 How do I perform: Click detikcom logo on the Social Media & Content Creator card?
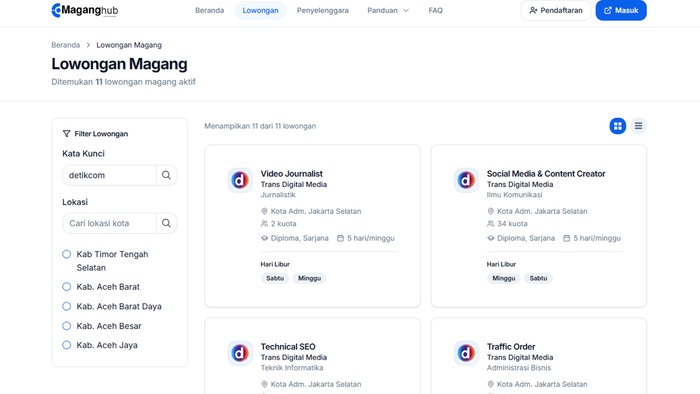click(466, 180)
